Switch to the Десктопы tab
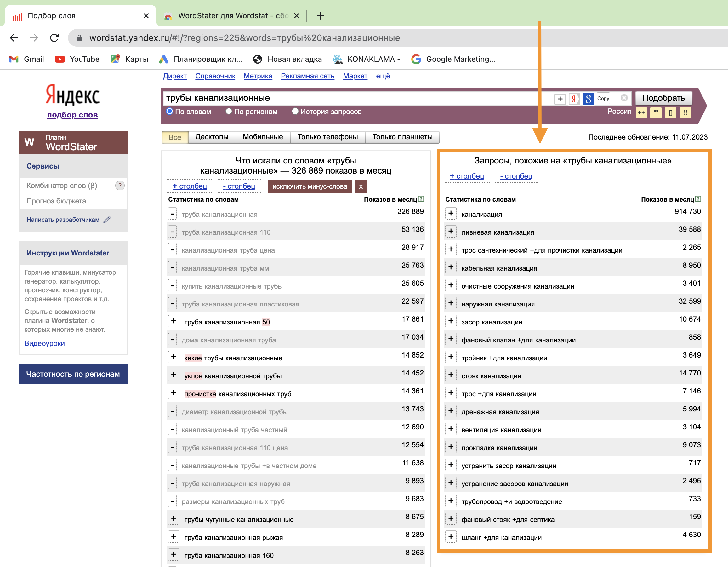Viewport: 728px width, 567px height. 212,137
